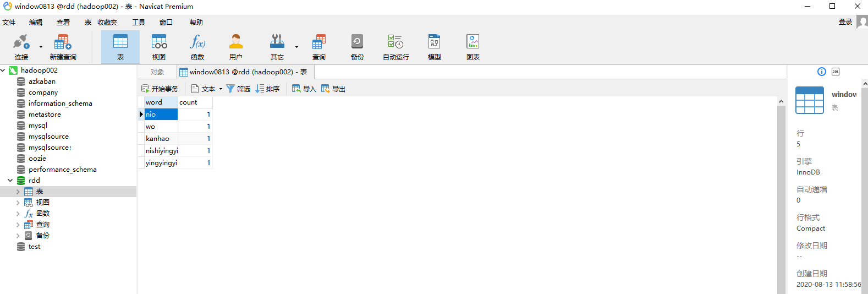
Task: Select the cell containing wo
Action: coord(161,127)
